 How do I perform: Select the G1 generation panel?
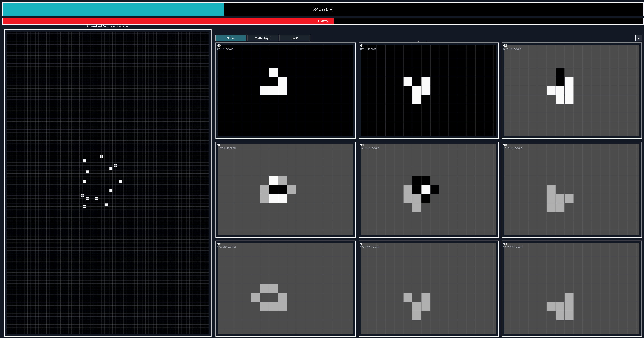tap(428, 90)
